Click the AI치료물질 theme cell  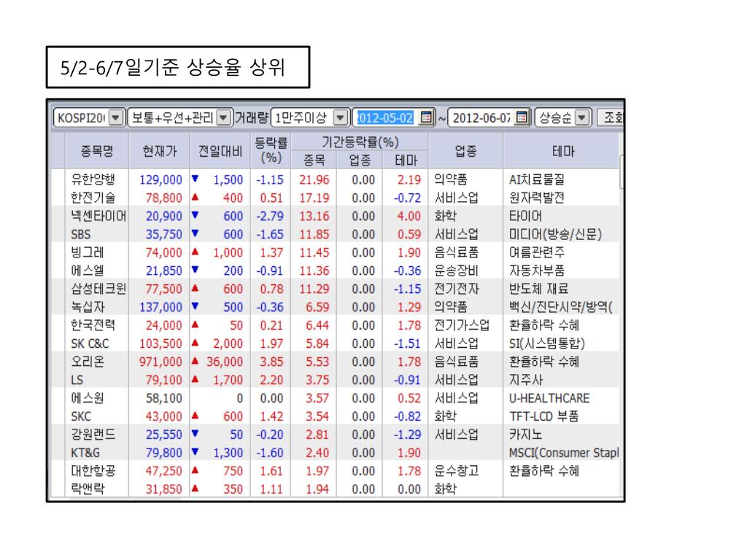tap(536, 179)
